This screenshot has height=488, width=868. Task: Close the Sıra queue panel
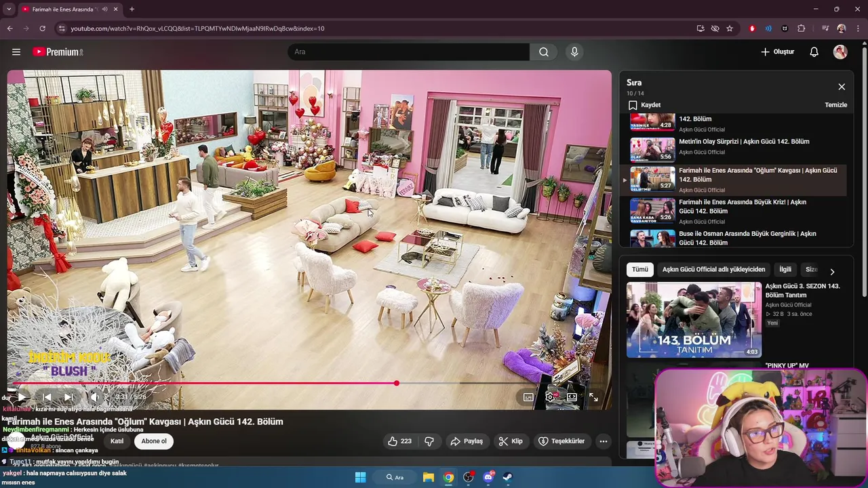pyautogui.click(x=842, y=87)
